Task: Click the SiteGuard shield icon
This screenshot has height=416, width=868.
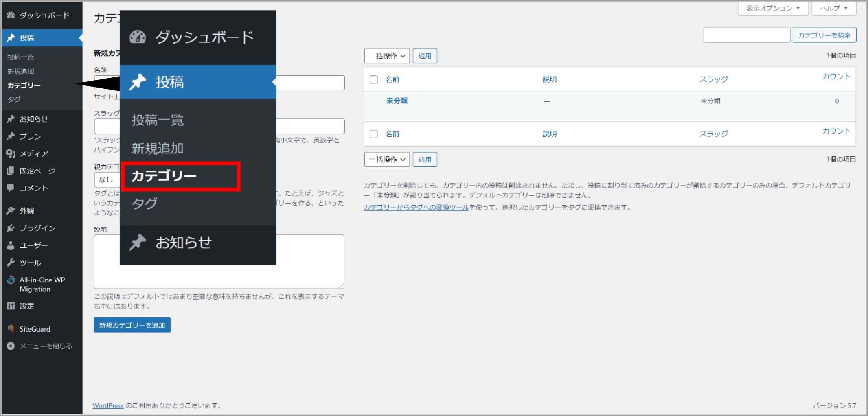Action: coord(11,329)
